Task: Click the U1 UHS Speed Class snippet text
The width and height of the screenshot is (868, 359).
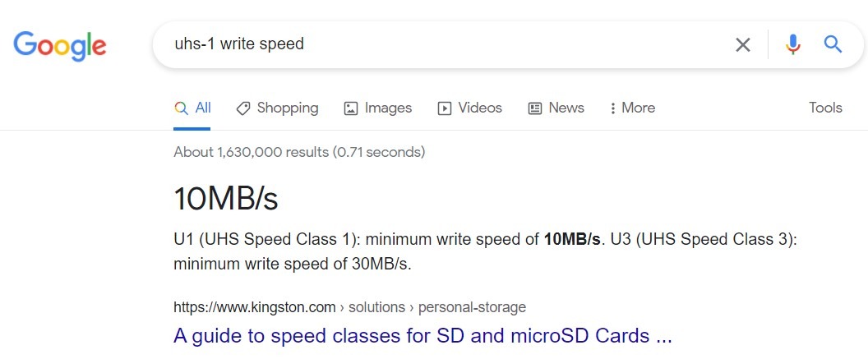Action: point(485,251)
